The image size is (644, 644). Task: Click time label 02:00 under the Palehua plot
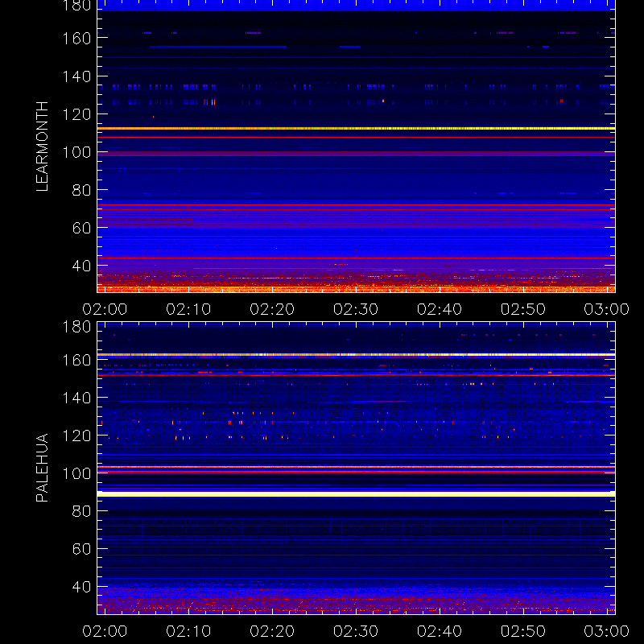tap(105, 631)
